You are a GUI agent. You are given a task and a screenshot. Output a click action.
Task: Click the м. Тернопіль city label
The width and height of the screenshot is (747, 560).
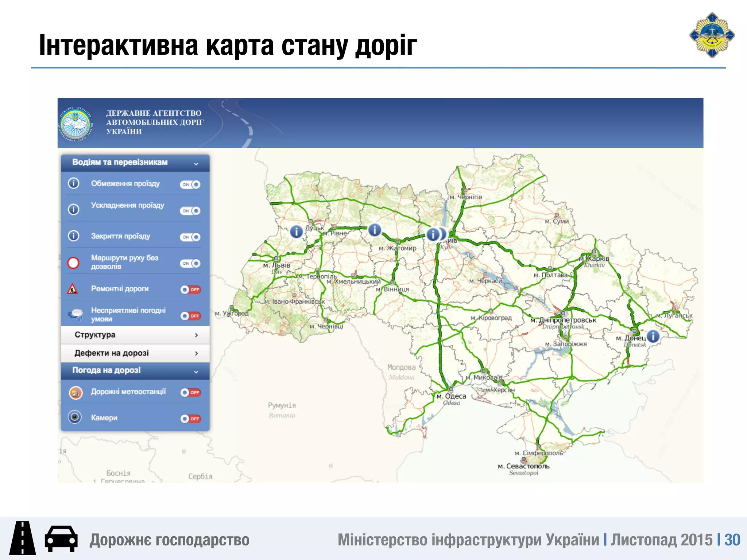point(318,276)
